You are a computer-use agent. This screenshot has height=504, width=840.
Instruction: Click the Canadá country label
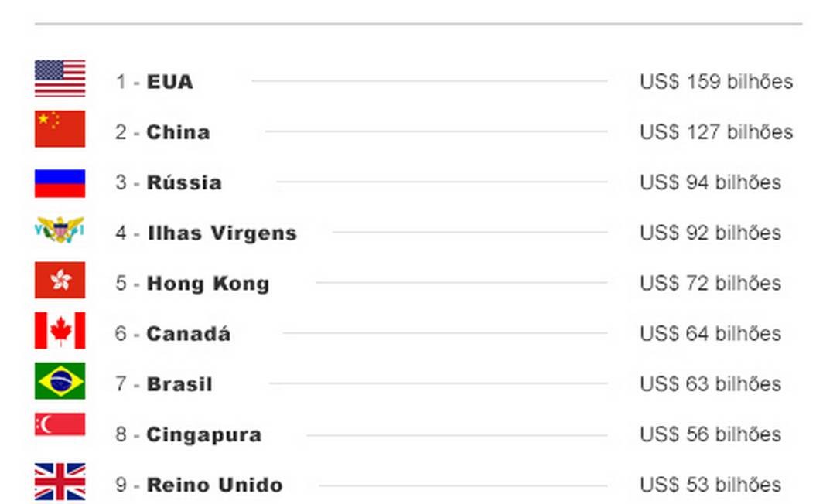189,334
